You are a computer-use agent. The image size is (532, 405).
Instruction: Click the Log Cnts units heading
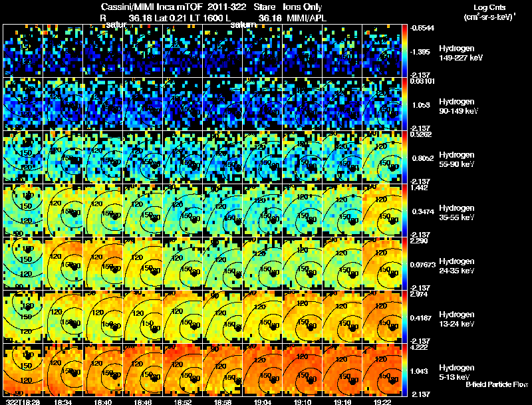click(x=489, y=12)
